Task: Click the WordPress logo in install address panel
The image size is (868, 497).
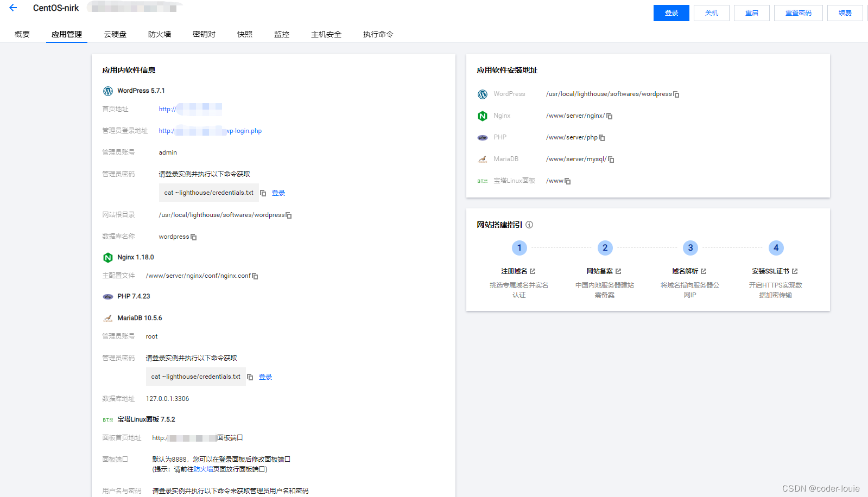Action: [483, 94]
